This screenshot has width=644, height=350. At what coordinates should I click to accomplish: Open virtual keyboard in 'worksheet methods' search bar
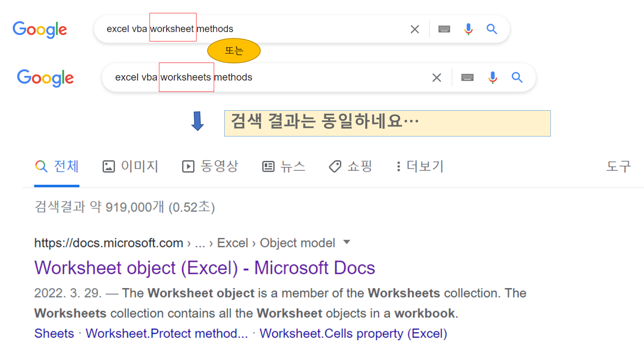point(444,29)
